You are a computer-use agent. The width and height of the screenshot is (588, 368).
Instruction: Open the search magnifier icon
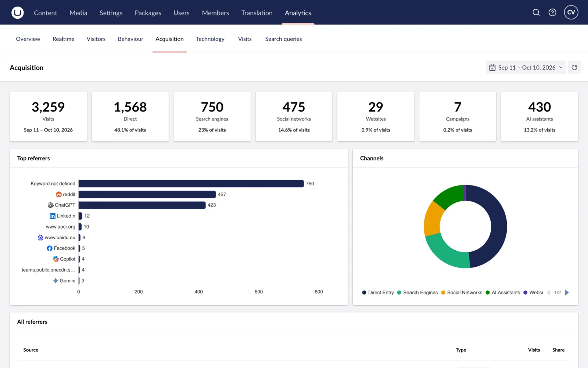click(536, 13)
